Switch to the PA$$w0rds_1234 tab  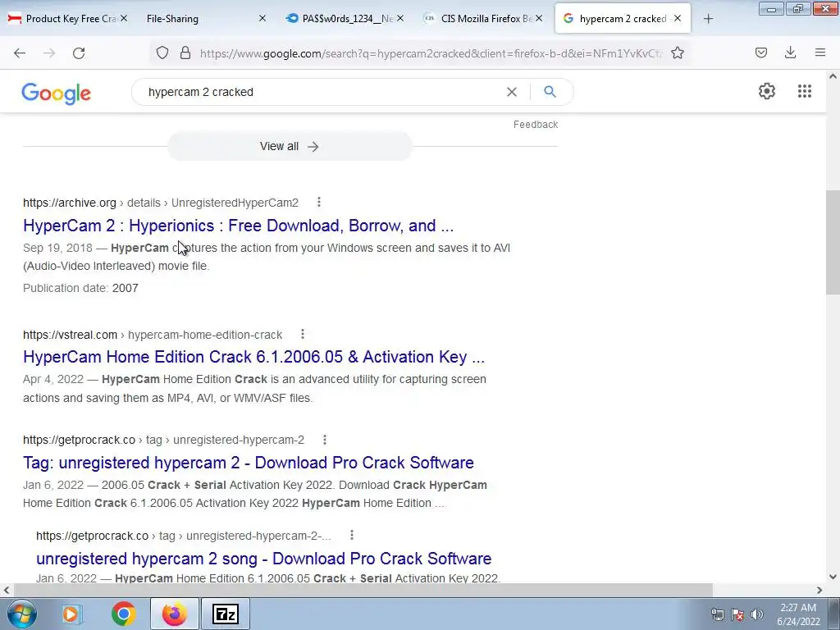(x=343, y=19)
